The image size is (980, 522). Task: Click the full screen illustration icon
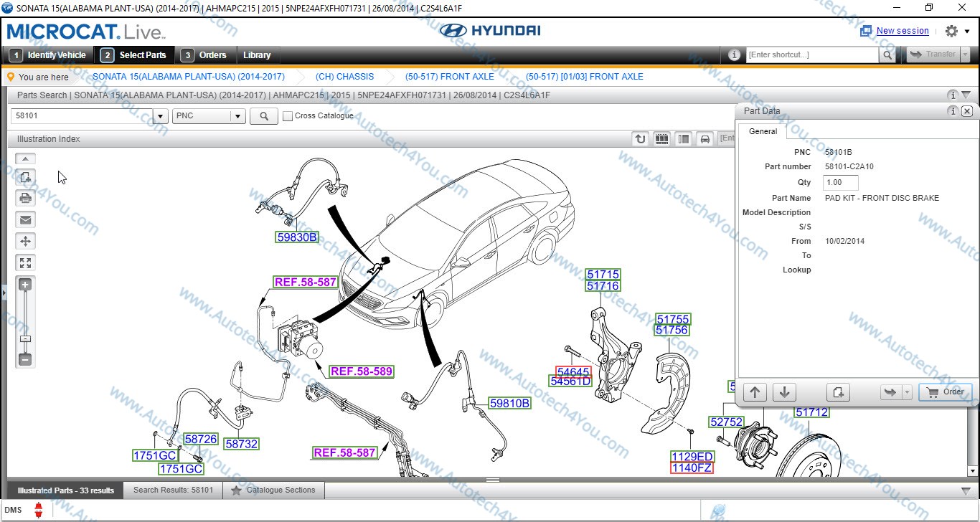(25, 262)
